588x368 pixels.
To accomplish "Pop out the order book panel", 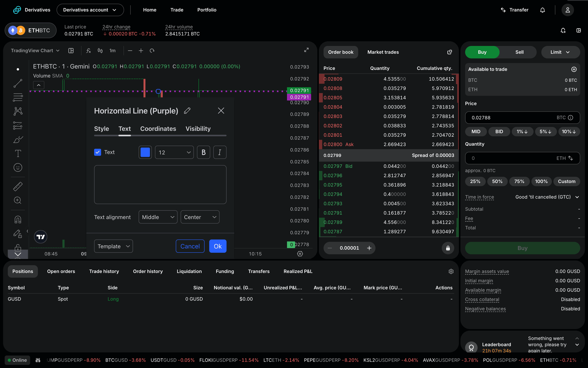I will (450, 52).
